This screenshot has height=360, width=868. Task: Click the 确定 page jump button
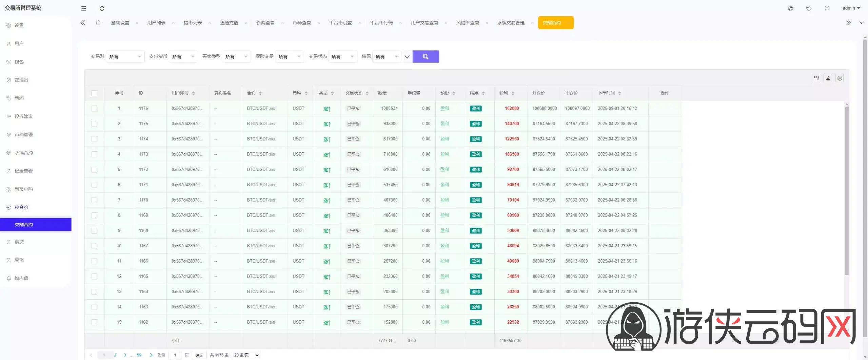point(199,355)
